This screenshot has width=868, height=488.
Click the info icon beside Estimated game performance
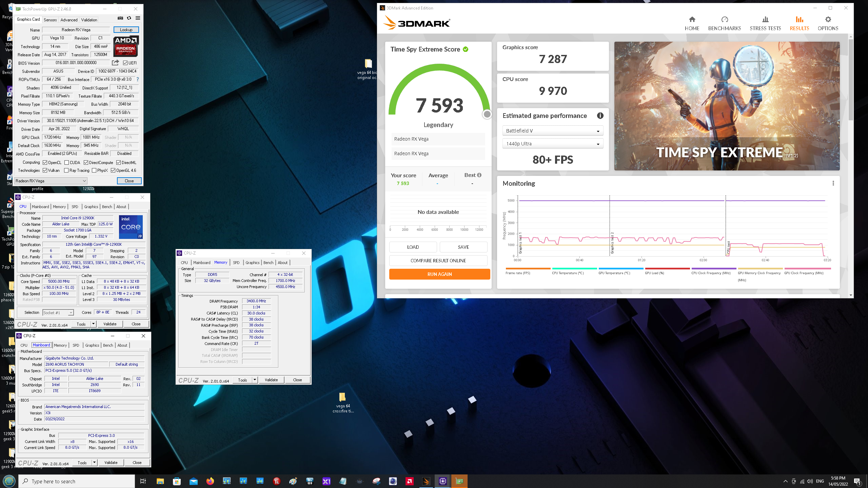click(600, 116)
